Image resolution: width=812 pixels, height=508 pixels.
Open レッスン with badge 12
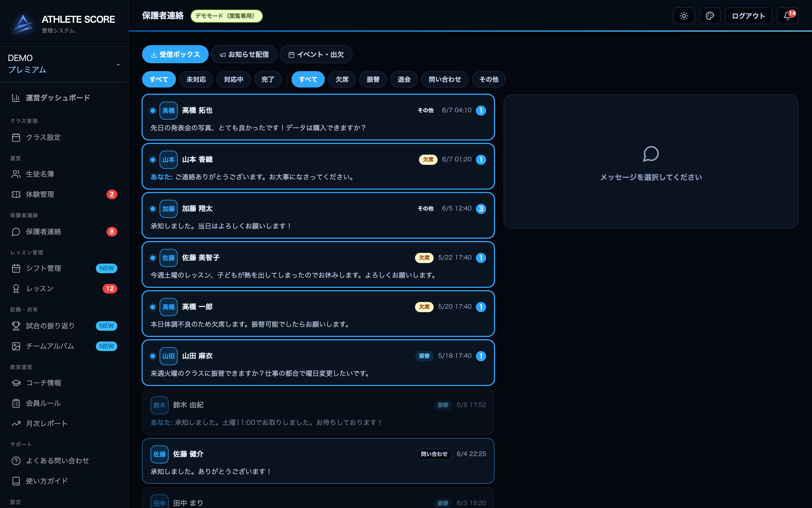(x=64, y=289)
